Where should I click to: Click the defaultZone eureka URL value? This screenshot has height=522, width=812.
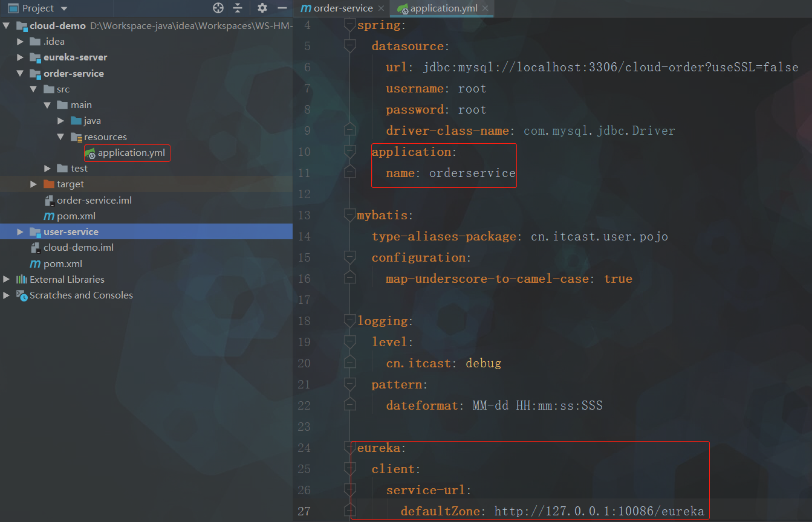pyautogui.click(x=599, y=512)
